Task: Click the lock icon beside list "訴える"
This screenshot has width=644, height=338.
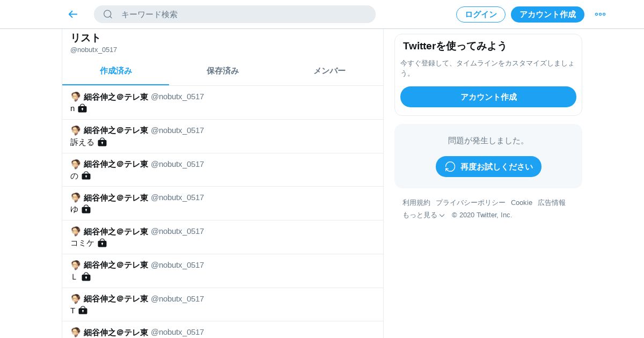Action: (x=102, y=142)
